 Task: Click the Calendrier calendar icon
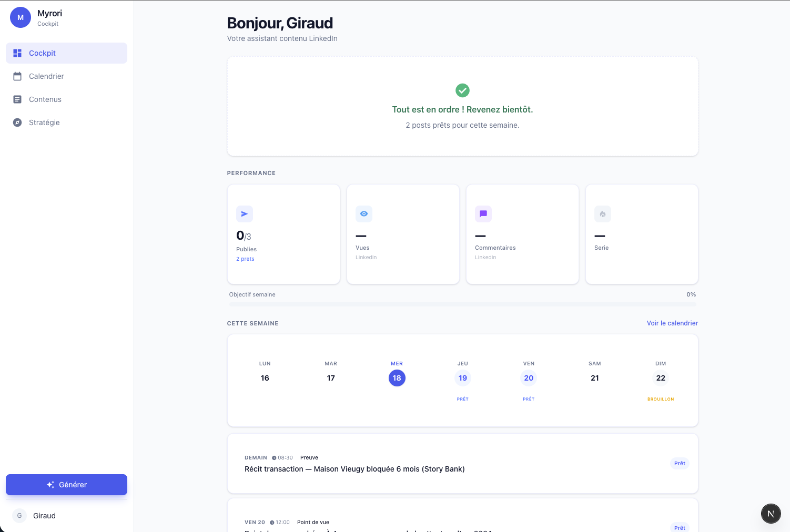click(x=17, y=76)
